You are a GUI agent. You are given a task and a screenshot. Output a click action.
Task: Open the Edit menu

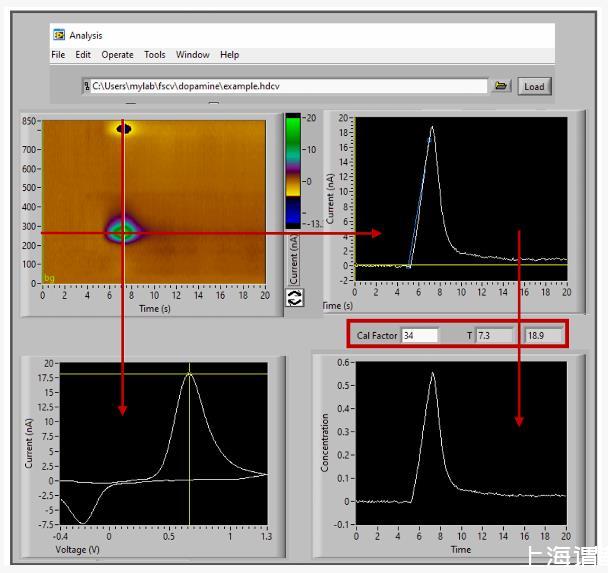83,55
